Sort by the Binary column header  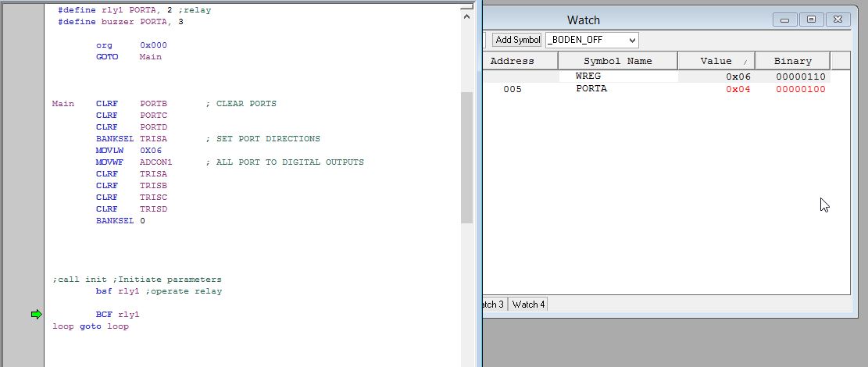(793, 61)
